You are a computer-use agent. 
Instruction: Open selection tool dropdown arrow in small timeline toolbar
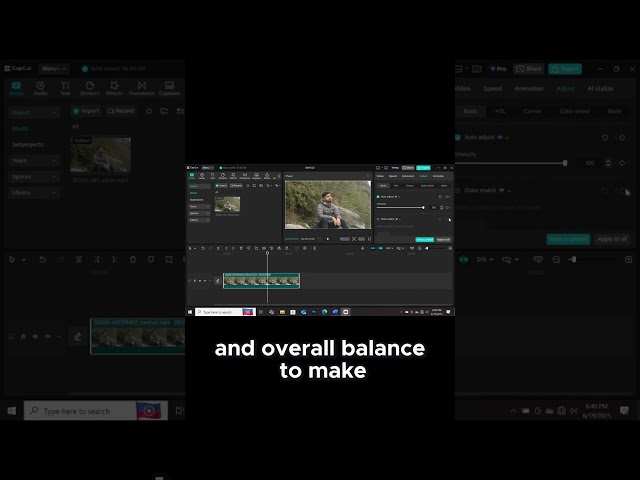(x=195, y=248)
